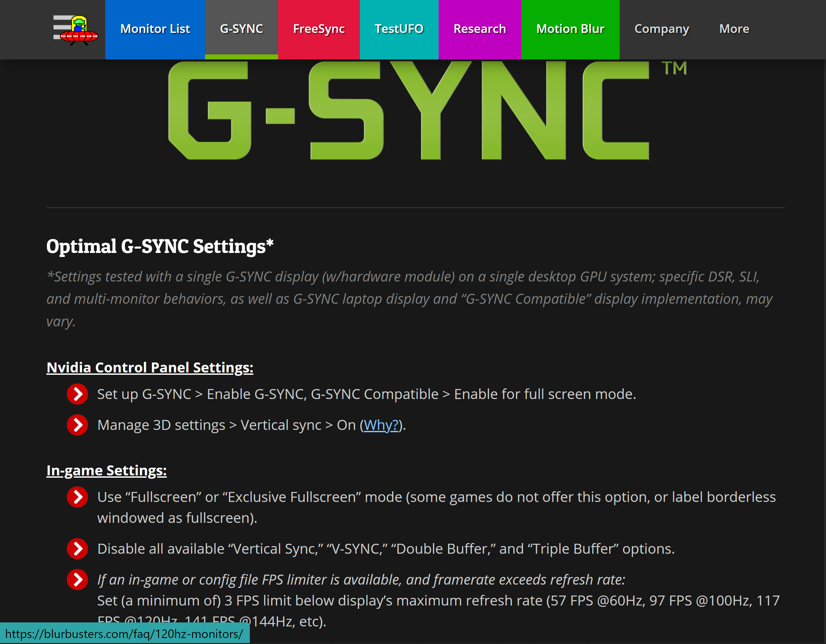Click the TM trademark symbol on banner

tap(674, 68)
